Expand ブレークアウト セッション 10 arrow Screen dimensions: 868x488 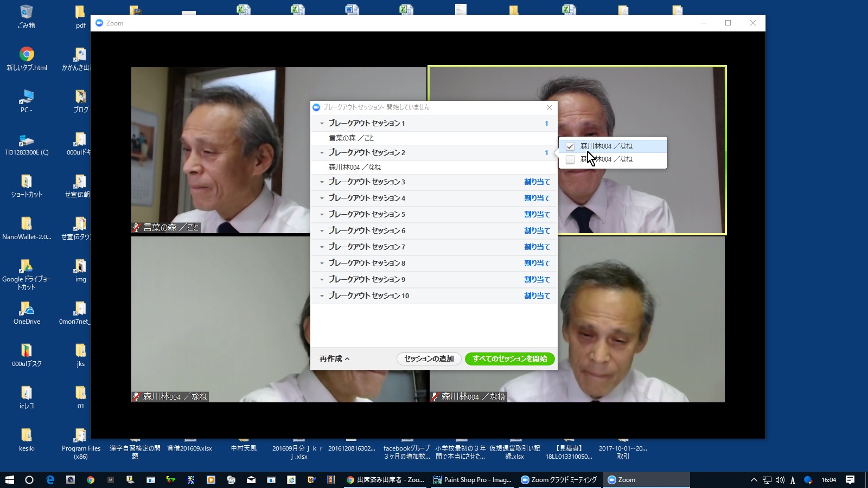click(x=322, y=296)
